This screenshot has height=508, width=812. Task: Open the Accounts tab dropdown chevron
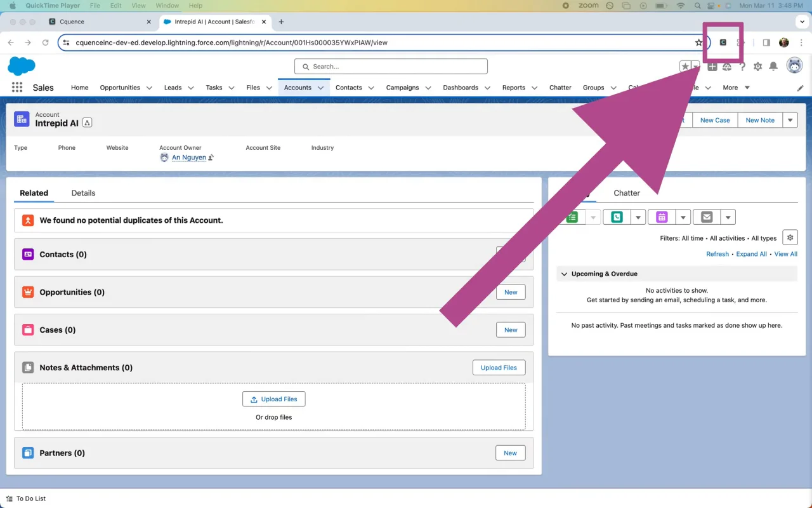tap(321, 88)
